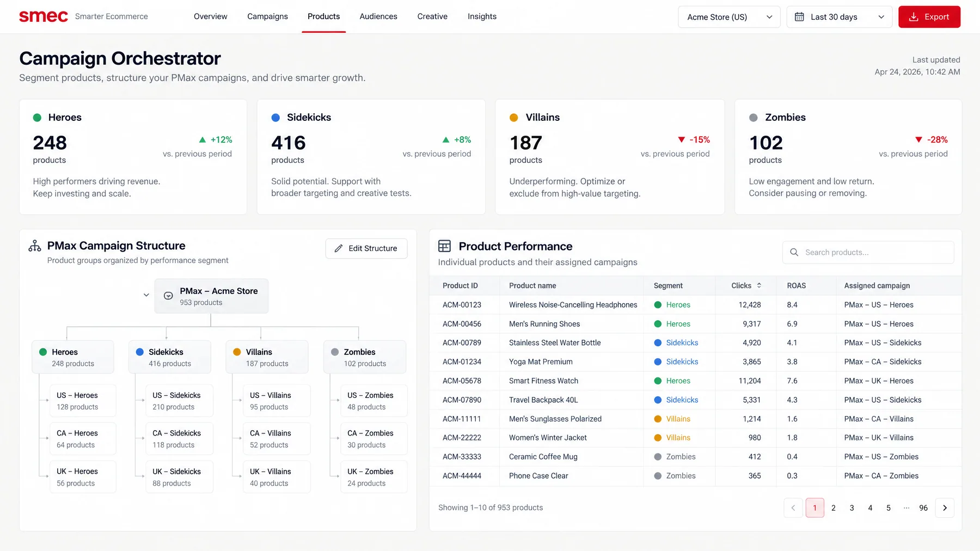The width and height of the screenshot is (980, 551).
Task: Click the smec logo
Action: [44, 16]
